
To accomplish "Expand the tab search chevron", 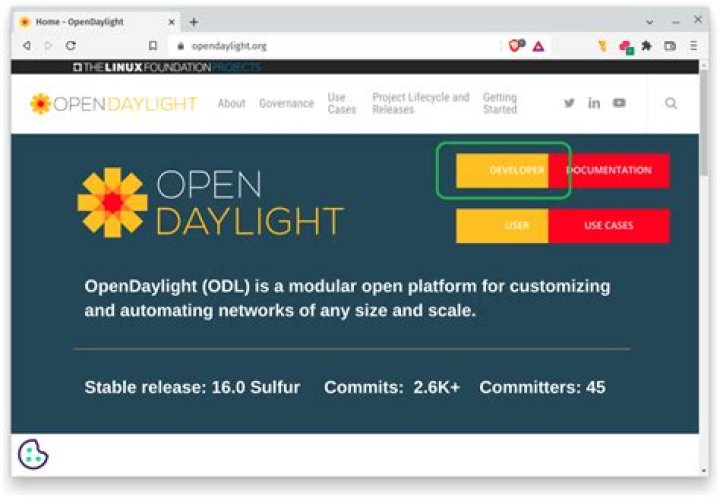I will [649, 22].
